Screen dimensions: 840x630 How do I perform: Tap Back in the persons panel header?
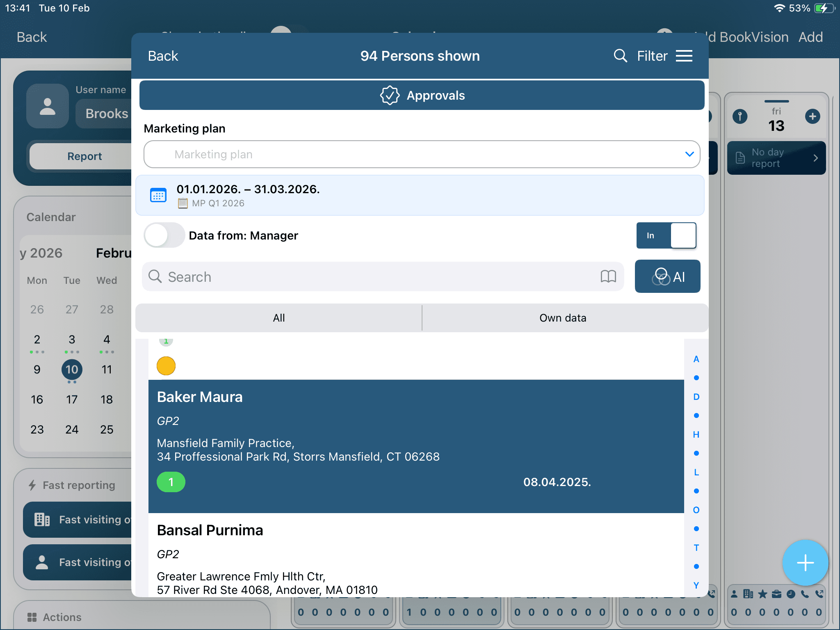[163, 56]
